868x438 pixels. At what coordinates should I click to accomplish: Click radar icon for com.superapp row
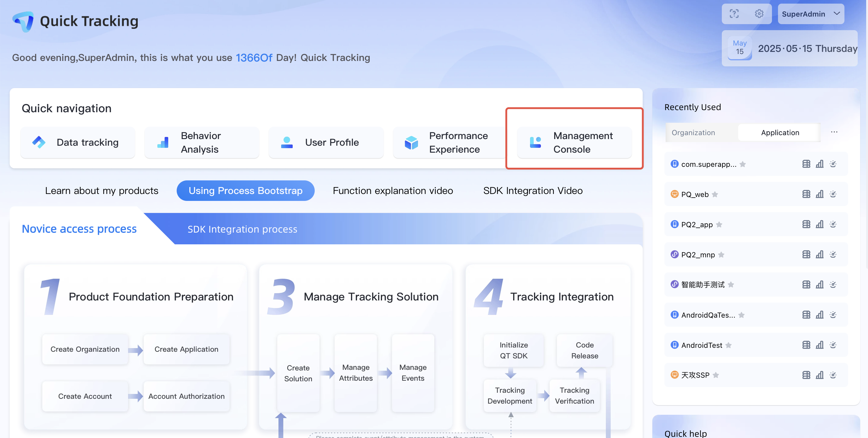click(833, 164)
